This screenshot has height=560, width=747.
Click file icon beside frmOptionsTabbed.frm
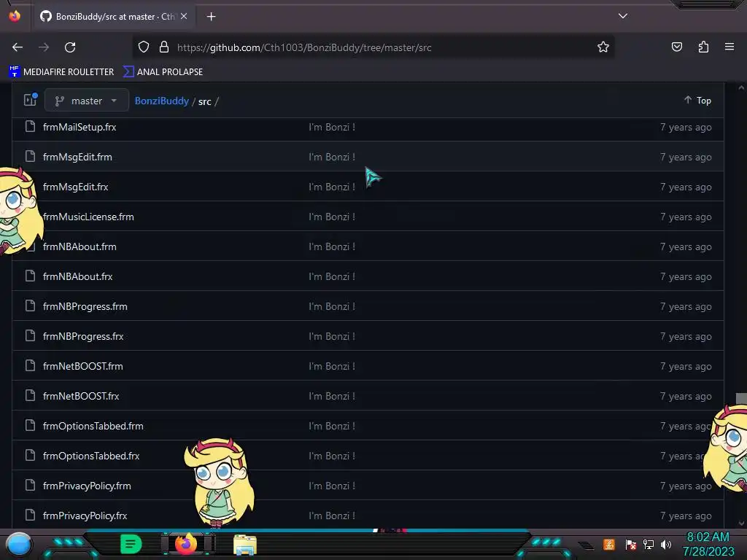[x=30, y=426]
